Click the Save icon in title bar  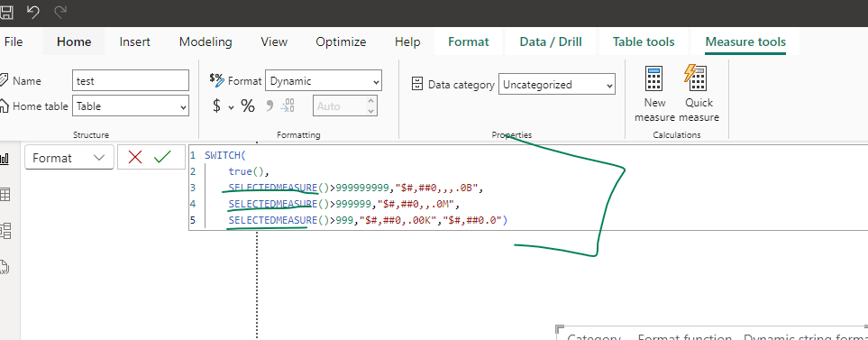click(x=5, y=13)
